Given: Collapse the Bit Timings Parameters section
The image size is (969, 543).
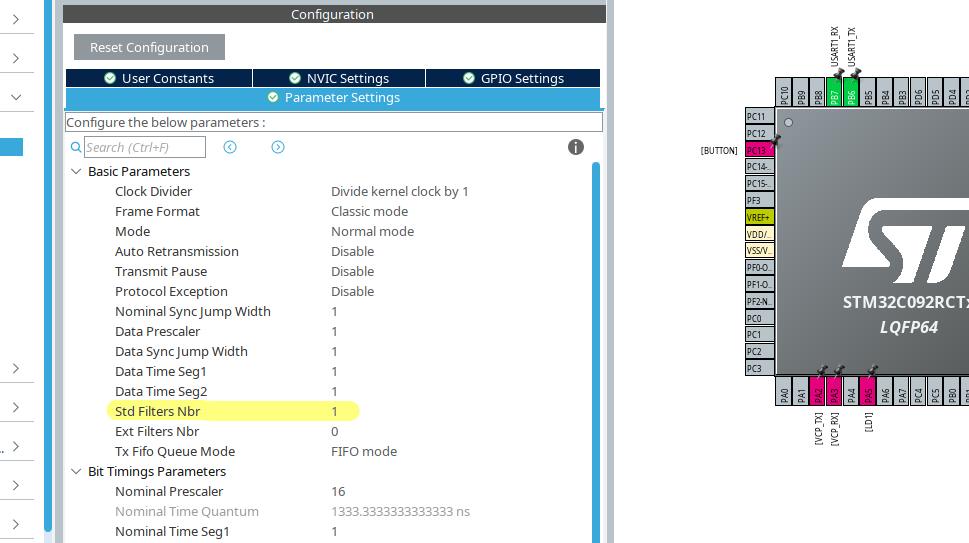Looking at the screenshot, I should [x=76, y=472].
